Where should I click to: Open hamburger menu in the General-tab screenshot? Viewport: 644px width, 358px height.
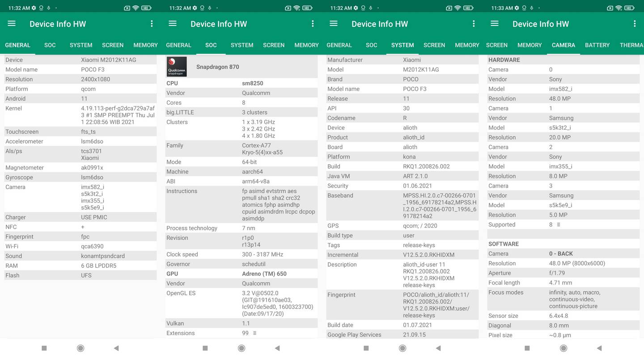12,24
